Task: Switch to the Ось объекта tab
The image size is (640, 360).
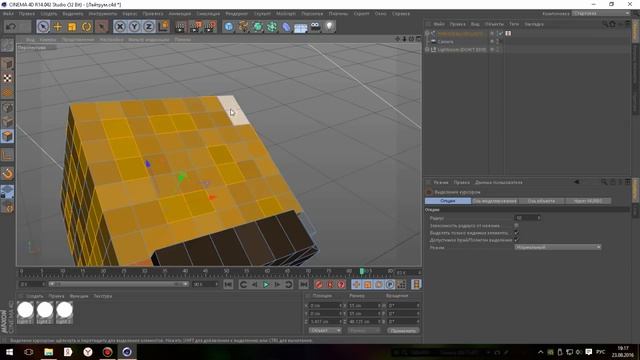Action: 541,201
